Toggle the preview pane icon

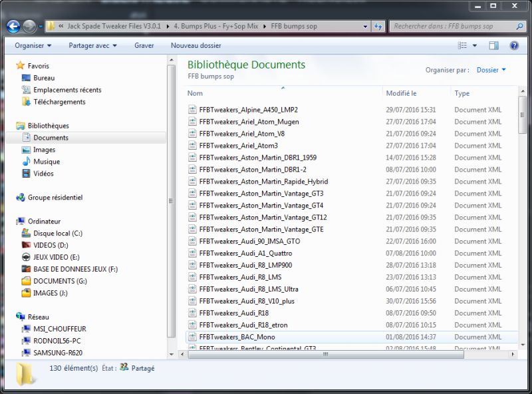(x=493, y=45)
